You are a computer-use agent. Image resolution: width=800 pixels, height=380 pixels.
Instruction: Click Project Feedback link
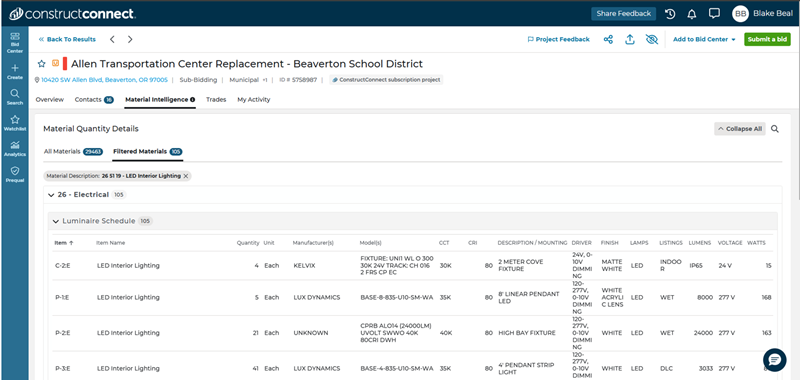[x=559, y=39]
